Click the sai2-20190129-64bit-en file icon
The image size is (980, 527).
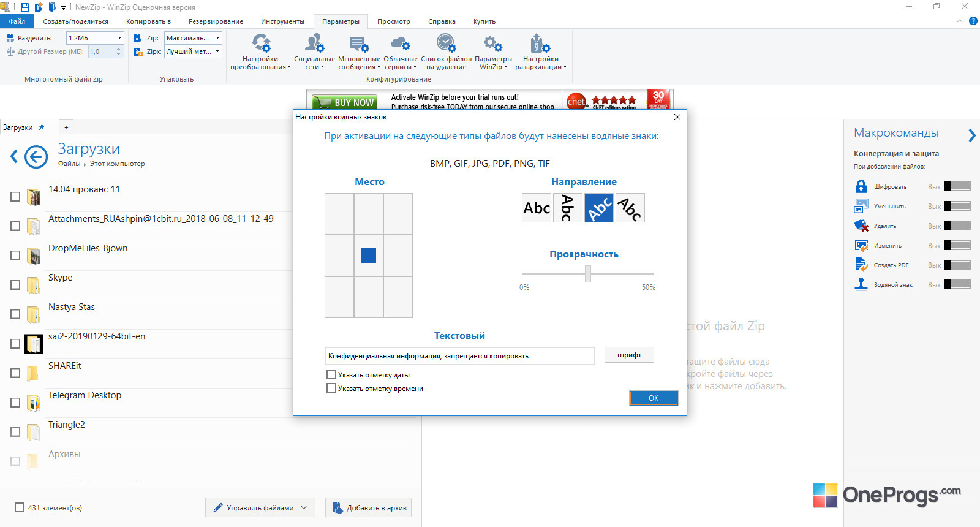pyautogui.click(x=34, y=344)
